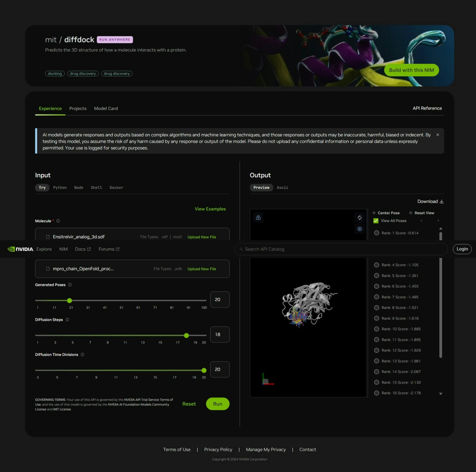This screenshot has width=476, height=472.
Task: Open the View Examples link
Action: pos(210,209)
